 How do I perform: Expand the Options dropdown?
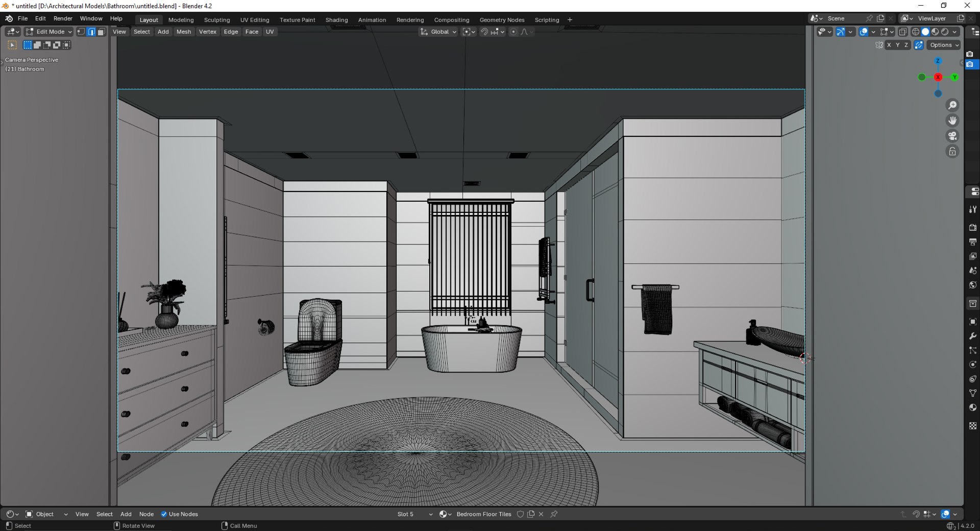click(944, 45)
